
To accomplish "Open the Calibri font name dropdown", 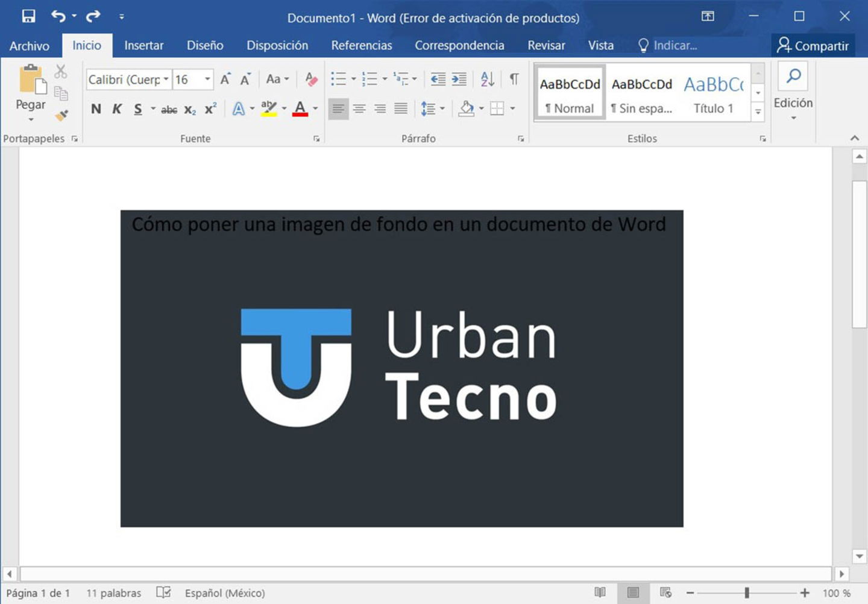I will [165, 79].
